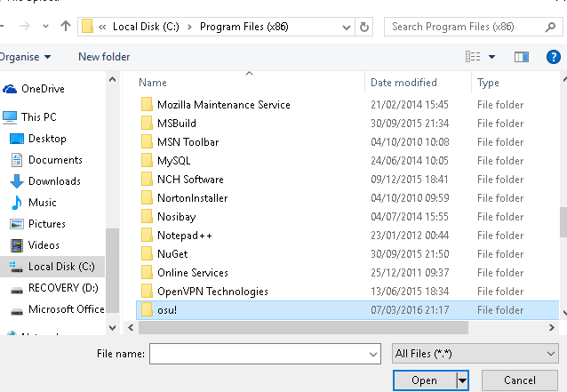Expand File name history dropdown
The height and width of the screenshot is (392, 567).
[373, 354]
